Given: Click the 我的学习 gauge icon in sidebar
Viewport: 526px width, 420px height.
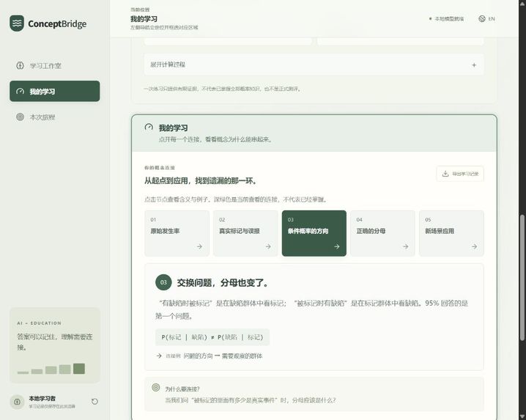Looking at the screenshot, I should click(x=20, y=92).
